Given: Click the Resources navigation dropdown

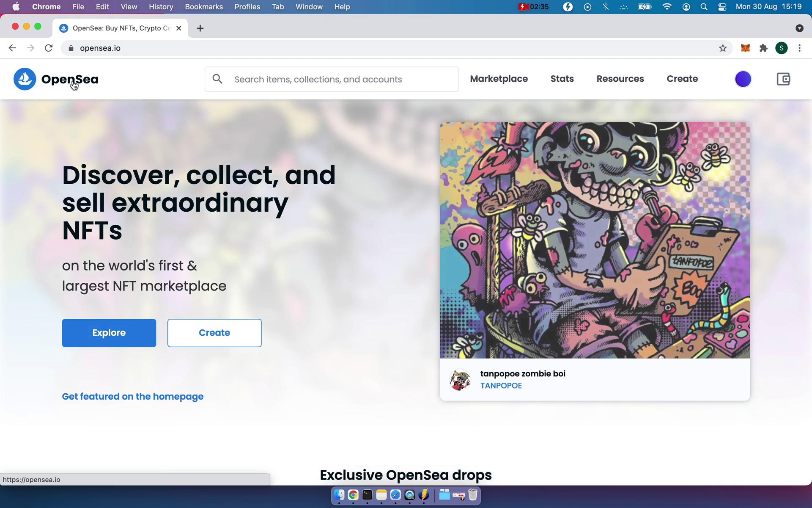Looking at the screenshot, I should 620,78.
